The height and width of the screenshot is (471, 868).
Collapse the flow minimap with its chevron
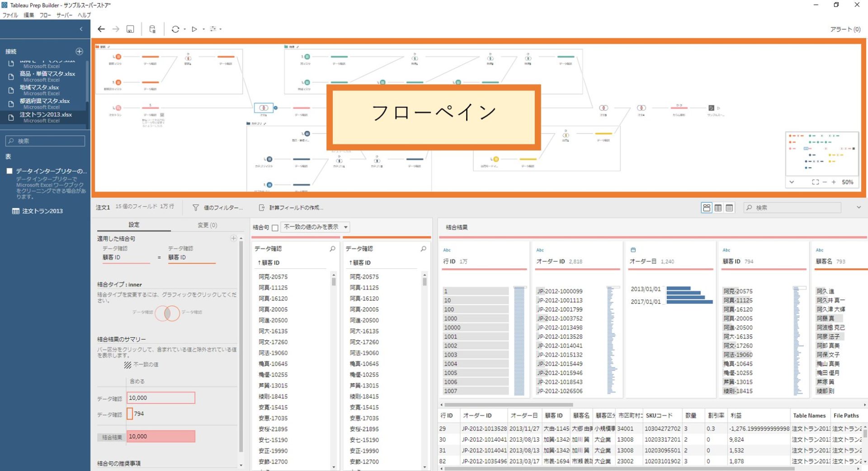pos(792,182)
